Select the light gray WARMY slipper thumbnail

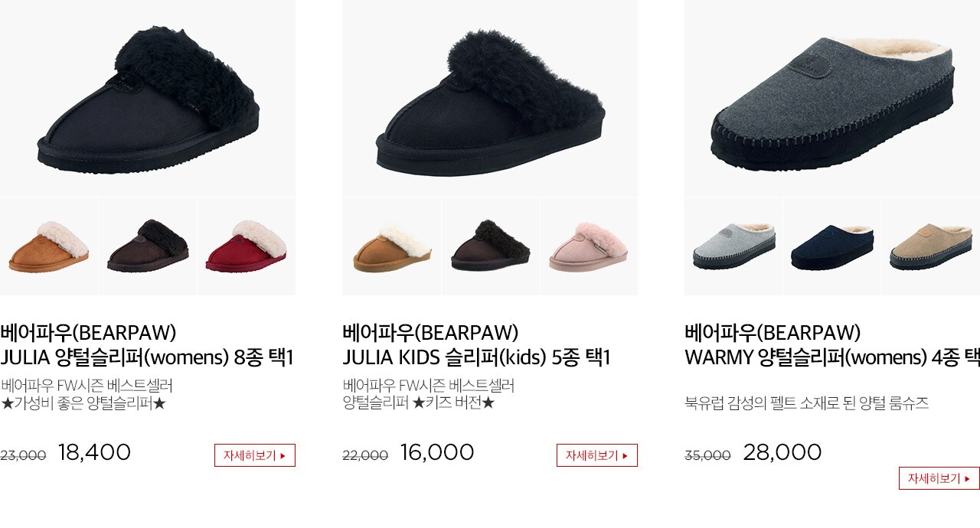[733, 247]
